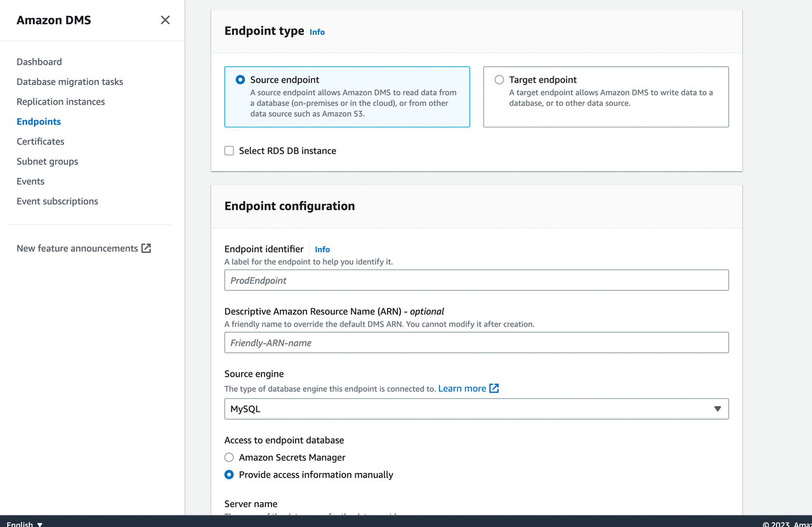Screen dimensions: 812x527
Task: Click the Endpoint configuration heading
Action: point(290,206)
